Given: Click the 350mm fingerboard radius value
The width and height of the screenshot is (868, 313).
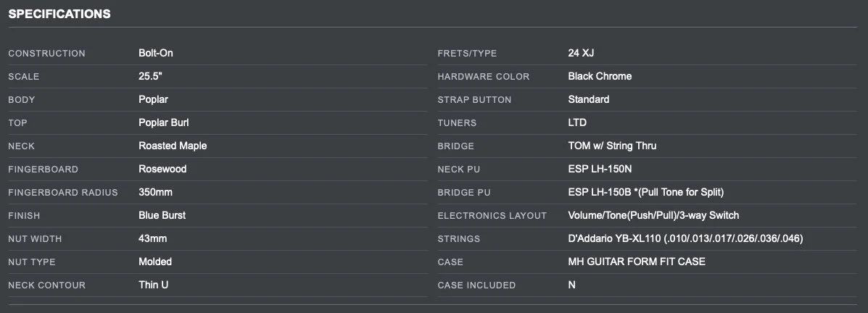Looking at the screenshot, I should click(x=155, y=192).
